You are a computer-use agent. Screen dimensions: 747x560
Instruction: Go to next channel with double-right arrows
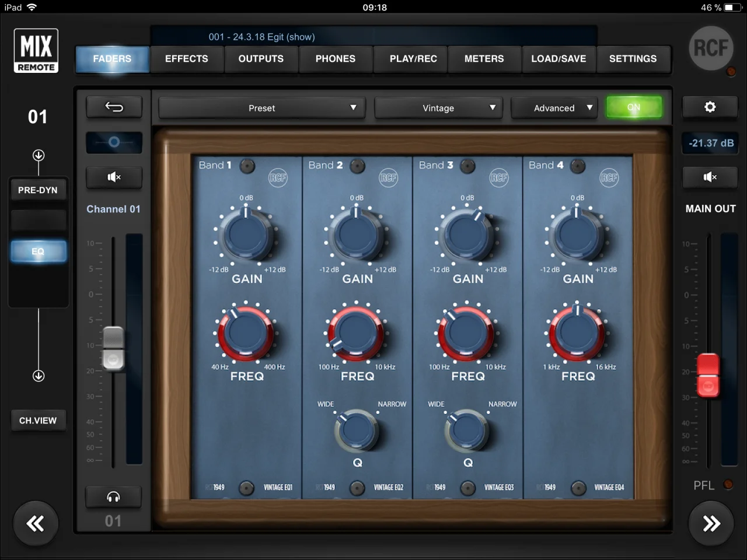click(711, 523)
